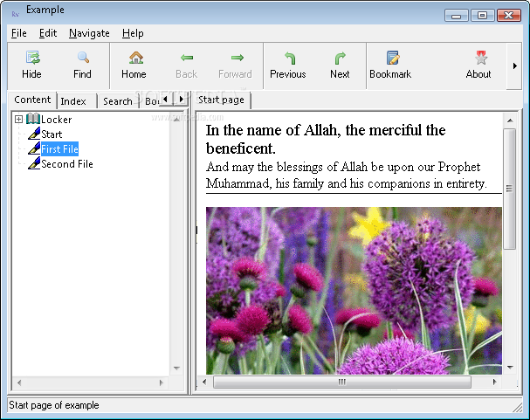Open the Navigate menu

point(89,33)
